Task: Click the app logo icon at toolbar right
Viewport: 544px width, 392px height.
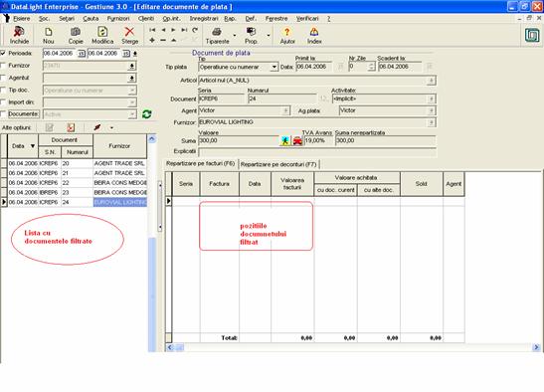Action: [532, 36]
